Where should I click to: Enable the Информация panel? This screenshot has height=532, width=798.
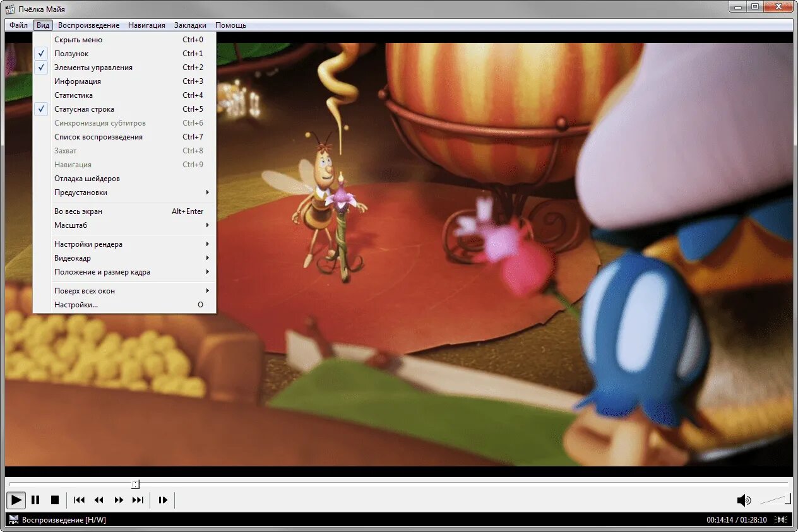[124, 81]
